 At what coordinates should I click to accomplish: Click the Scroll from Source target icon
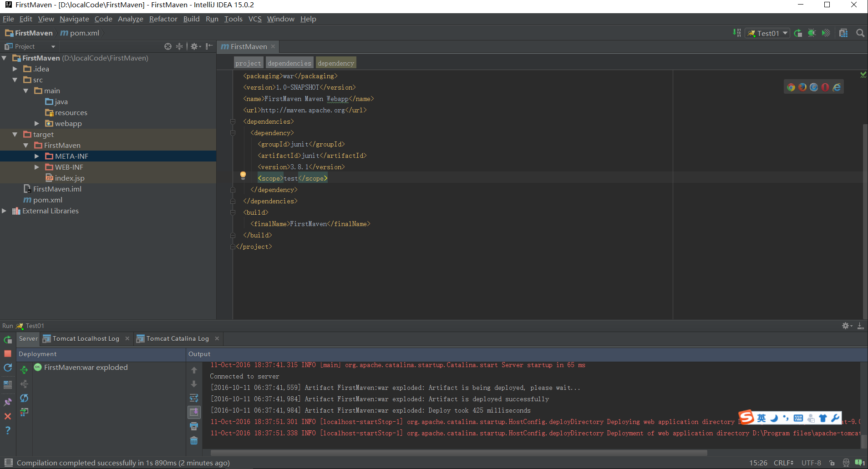(168, 46)
